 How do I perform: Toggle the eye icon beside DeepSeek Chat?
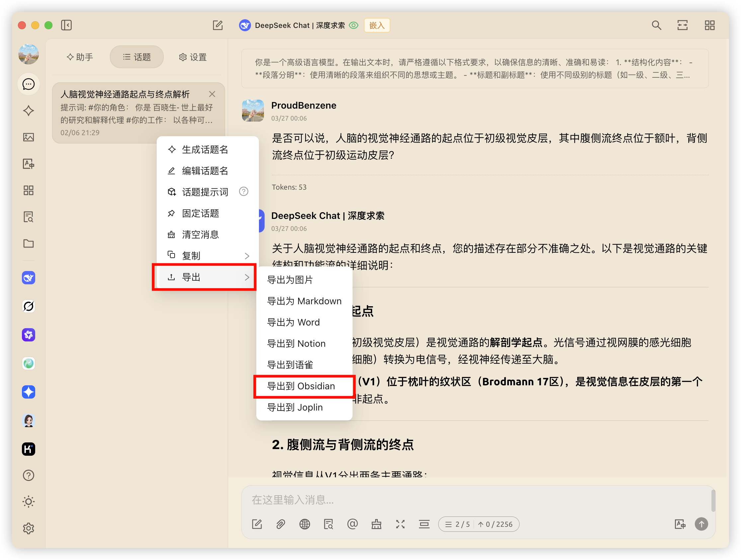[354, 25]
